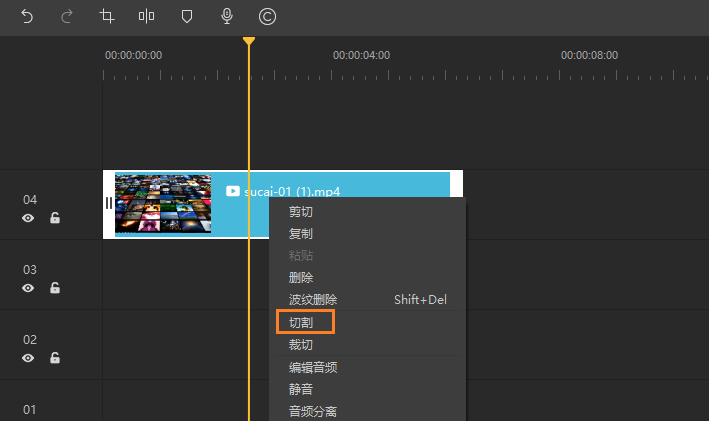Choose 切割 from the context menu
Image resolution: width=709 pixels, height=421 pixels.
click(301, 323)
